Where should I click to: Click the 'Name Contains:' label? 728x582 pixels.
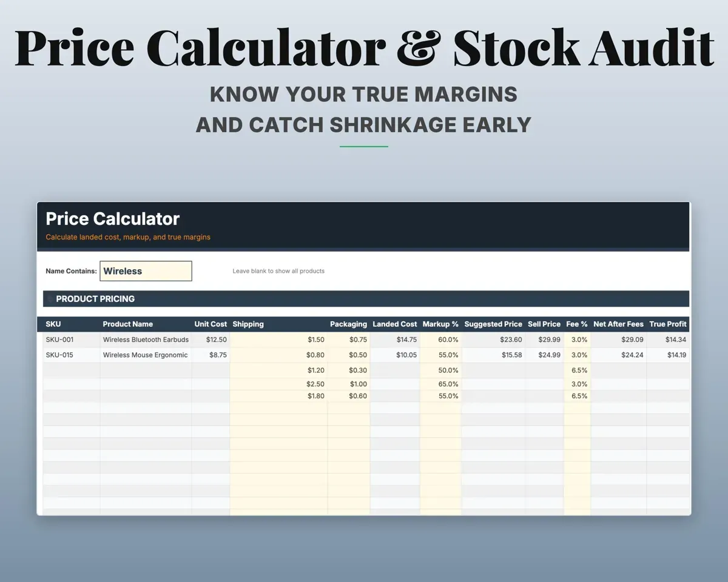tap(71, 271)
